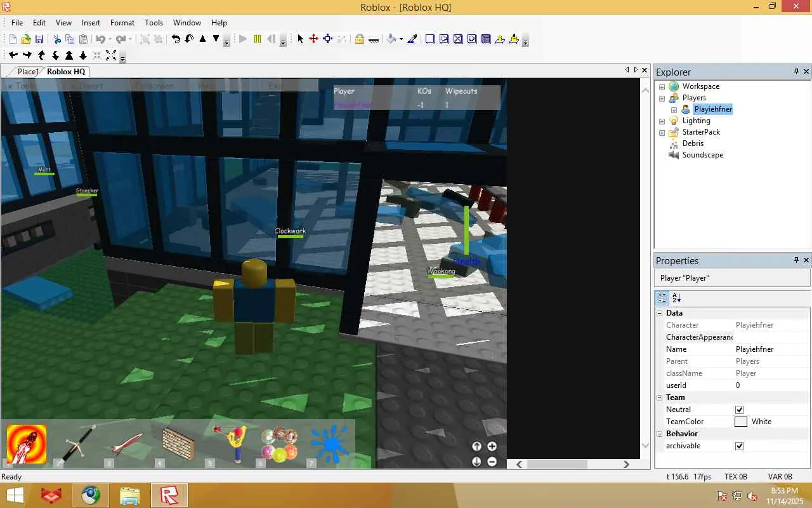The height and width of the screenshot is (508, 812).
Task: Click the horizontal scrollbar right arrow
Action: tap(626, 464)
